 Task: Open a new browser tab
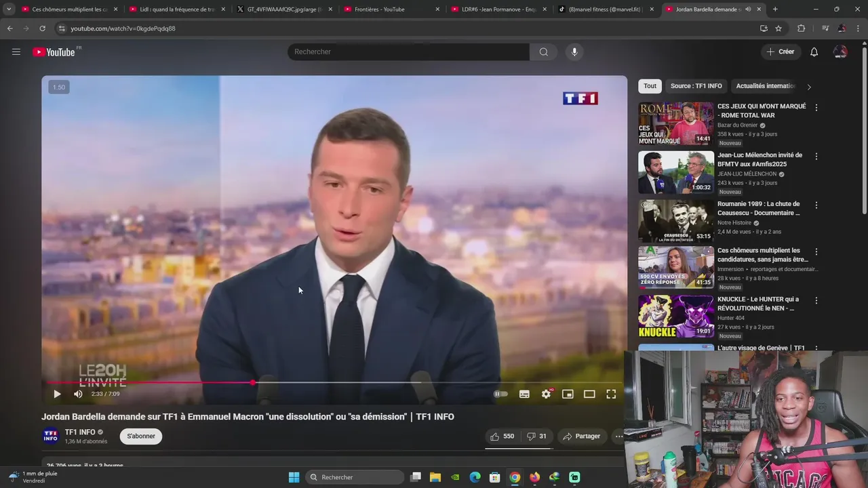[775, 9]
